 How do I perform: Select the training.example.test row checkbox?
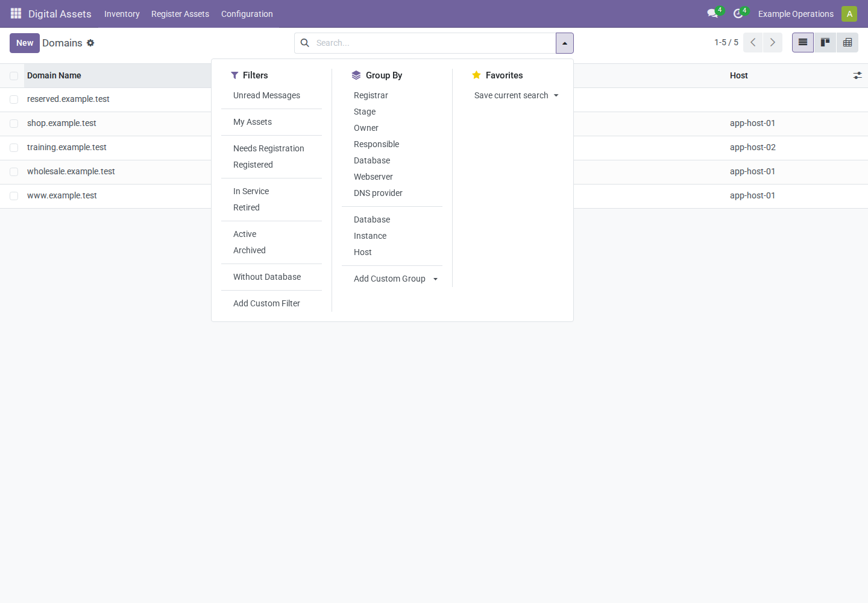pyautogui.click(x=14, y=148)
